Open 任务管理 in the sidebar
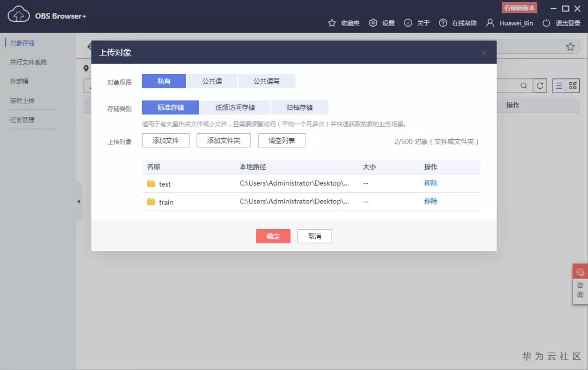Image resolution: width=588 pixels, height=370 pixels. (x=22, y=120)
